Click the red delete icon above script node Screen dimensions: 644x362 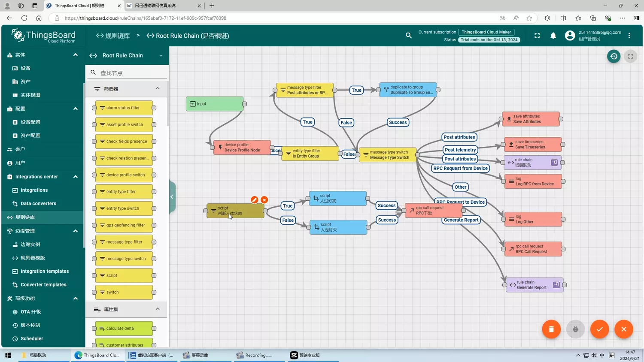coord(264,200)
